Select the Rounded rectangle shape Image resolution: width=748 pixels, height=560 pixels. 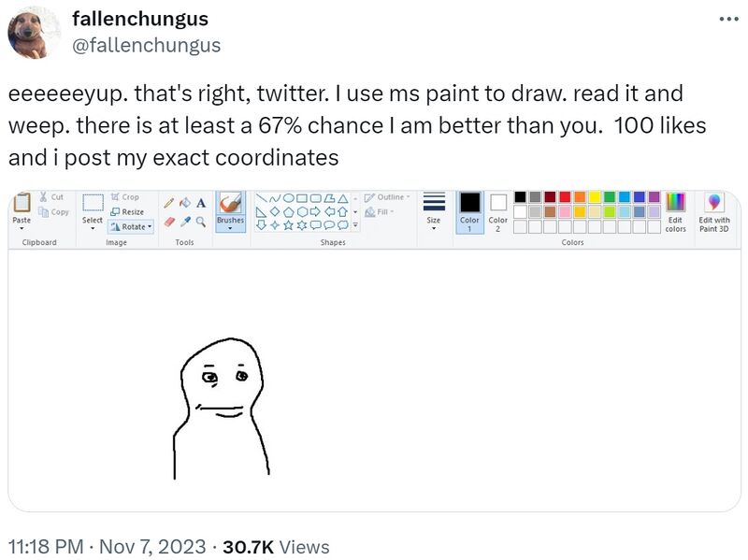click(318, 197)
